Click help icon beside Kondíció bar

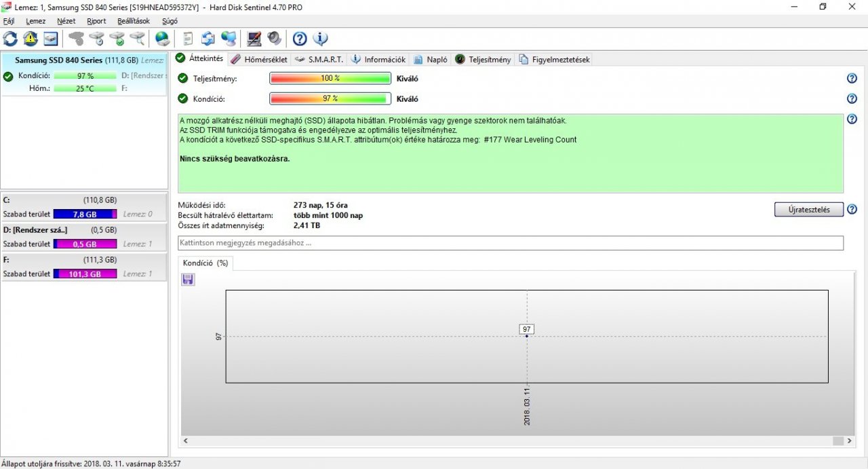[852, 98]
